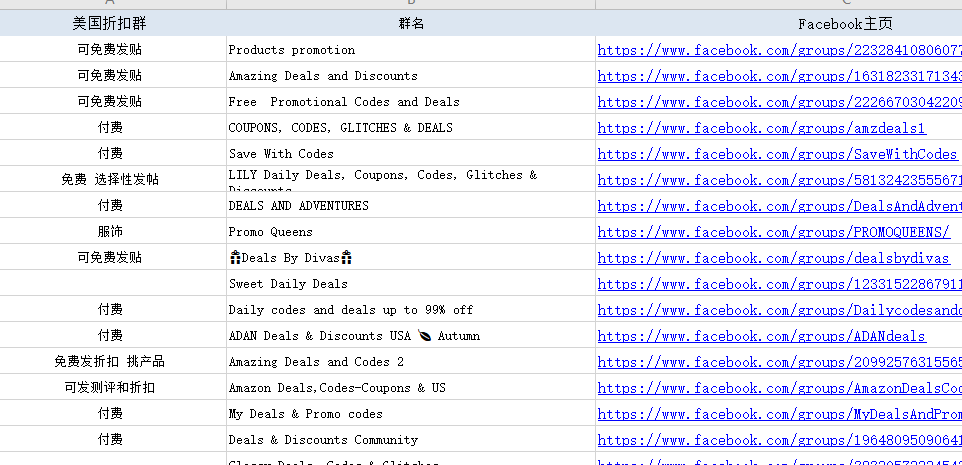Open the MyDealsAndProm... group link
962x465 pixels.
point(779,413)
